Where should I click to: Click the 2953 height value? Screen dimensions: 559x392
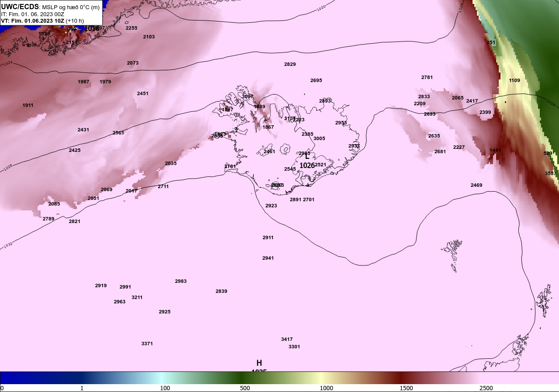click(341, 123)
